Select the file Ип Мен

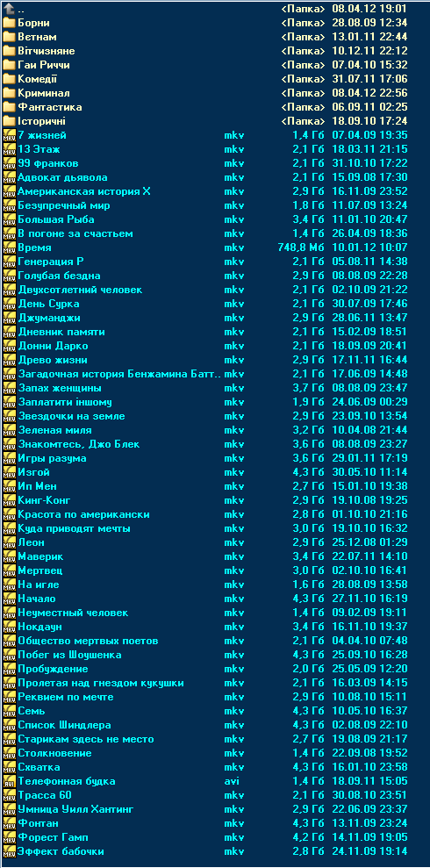pyautogui.click(x=38, y=486)
